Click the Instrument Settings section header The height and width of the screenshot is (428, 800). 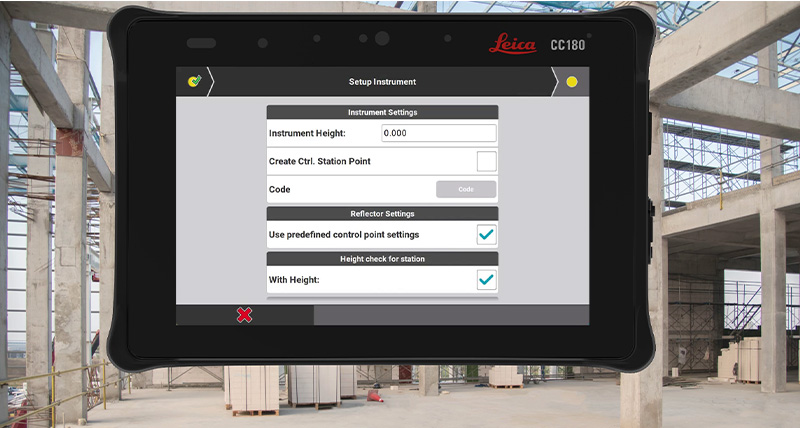pos(382,112)
